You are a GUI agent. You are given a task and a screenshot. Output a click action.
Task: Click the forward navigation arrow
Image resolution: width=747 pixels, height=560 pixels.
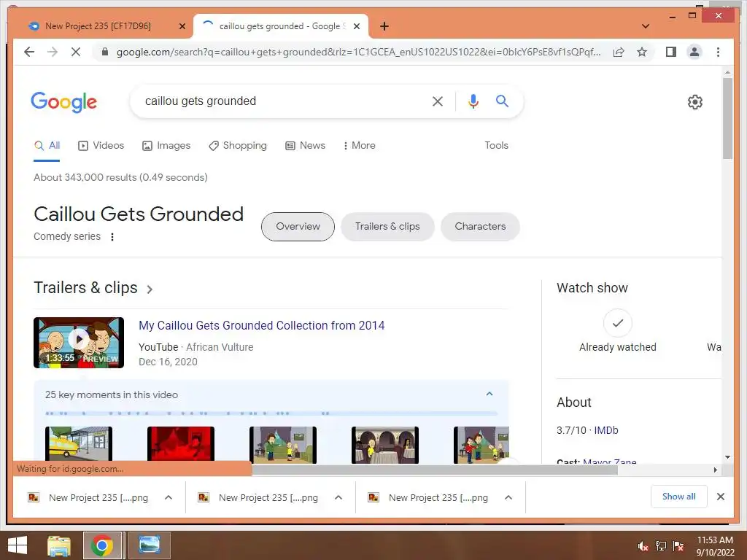click(53, 52)
